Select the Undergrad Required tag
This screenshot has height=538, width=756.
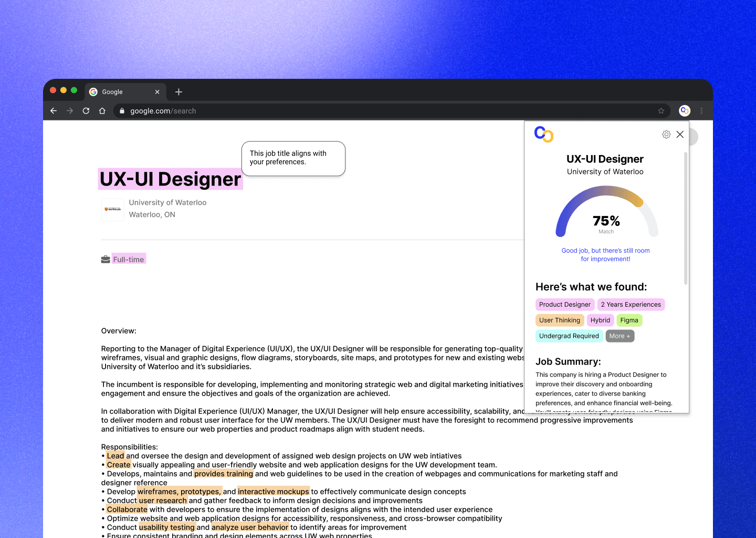(569, 336)
